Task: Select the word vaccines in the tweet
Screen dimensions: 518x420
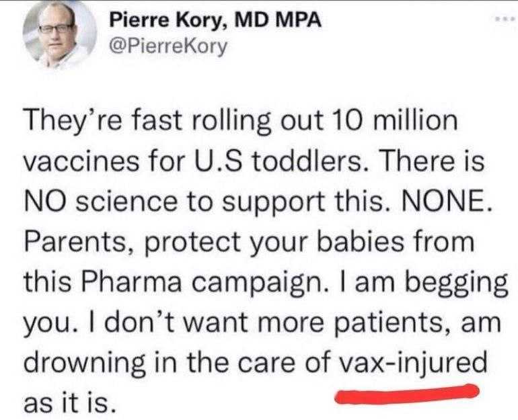Action: click(81, 162)
